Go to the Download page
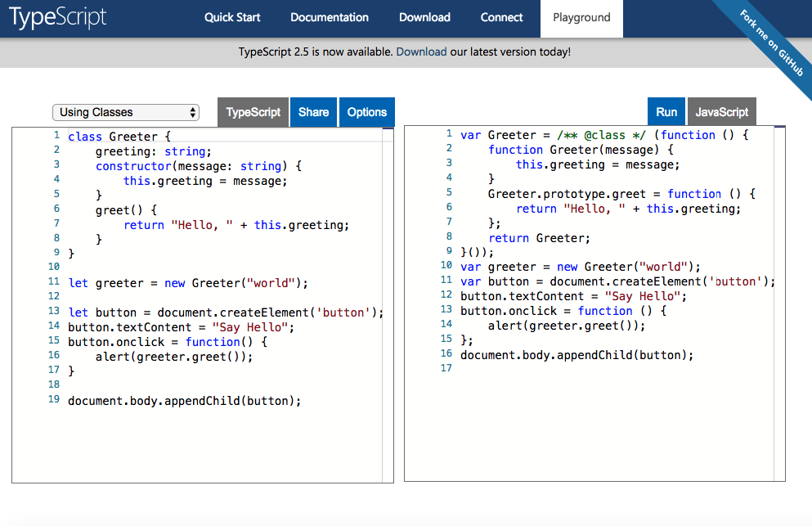Screen dimensions: 812x526 coord(424,18)
